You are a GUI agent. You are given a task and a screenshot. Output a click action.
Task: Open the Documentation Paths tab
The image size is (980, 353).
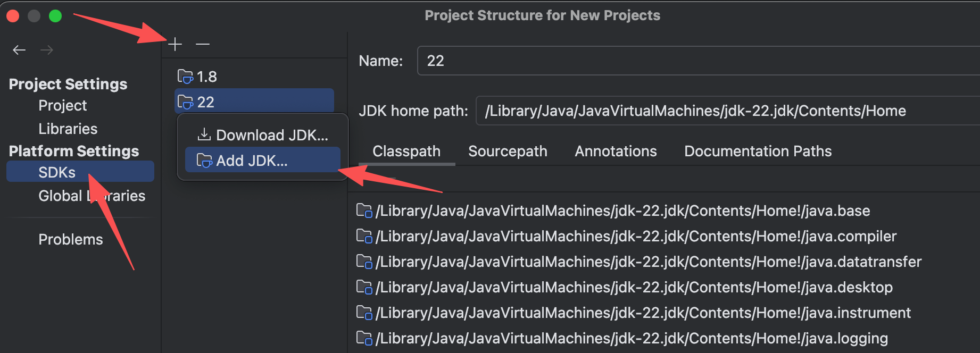point(758,152)
